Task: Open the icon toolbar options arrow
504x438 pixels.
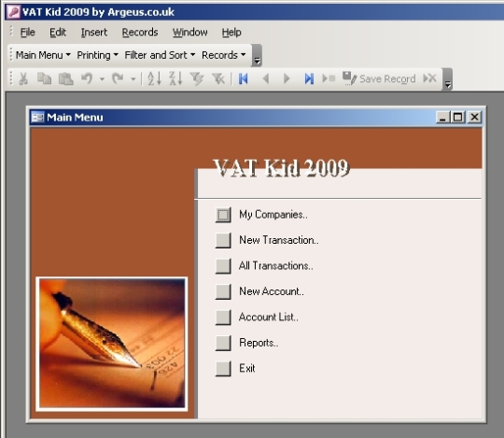Action: click(x=447, y=79)
